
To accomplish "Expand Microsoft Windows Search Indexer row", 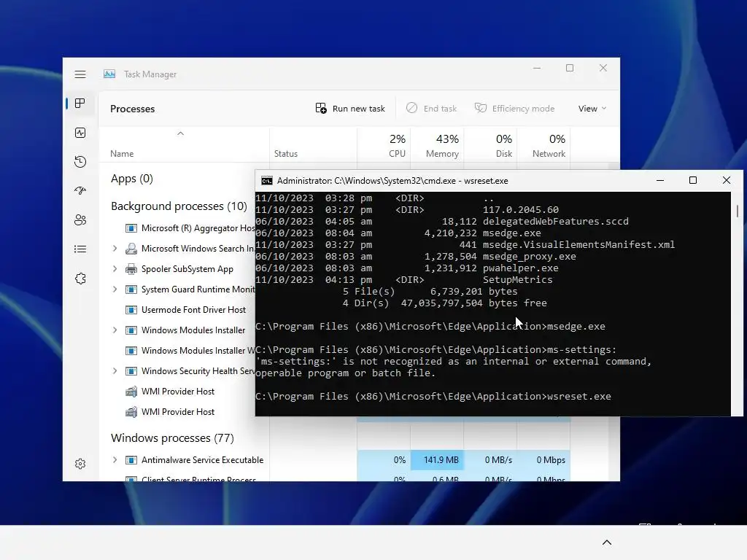I will 115,249.
